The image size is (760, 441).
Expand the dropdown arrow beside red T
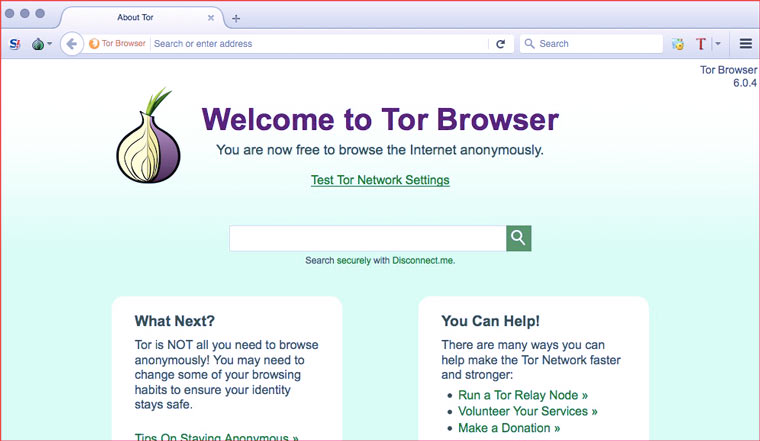[718, 44]
